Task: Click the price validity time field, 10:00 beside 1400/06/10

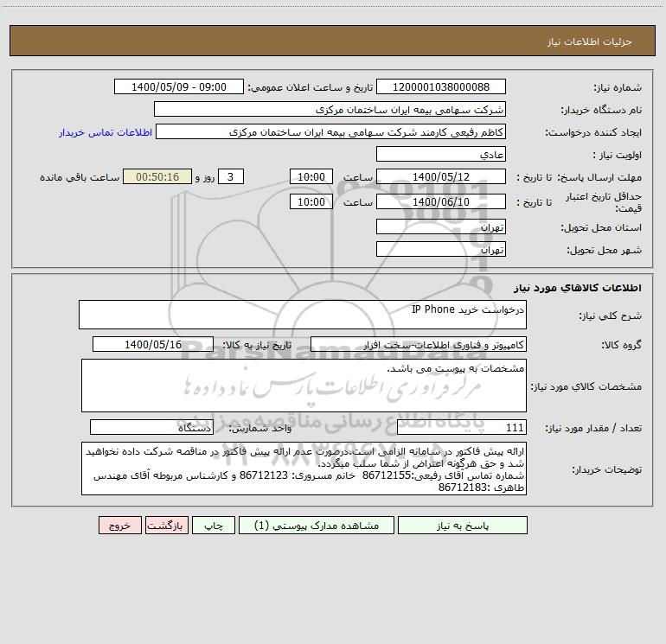Action: point(311,201)
